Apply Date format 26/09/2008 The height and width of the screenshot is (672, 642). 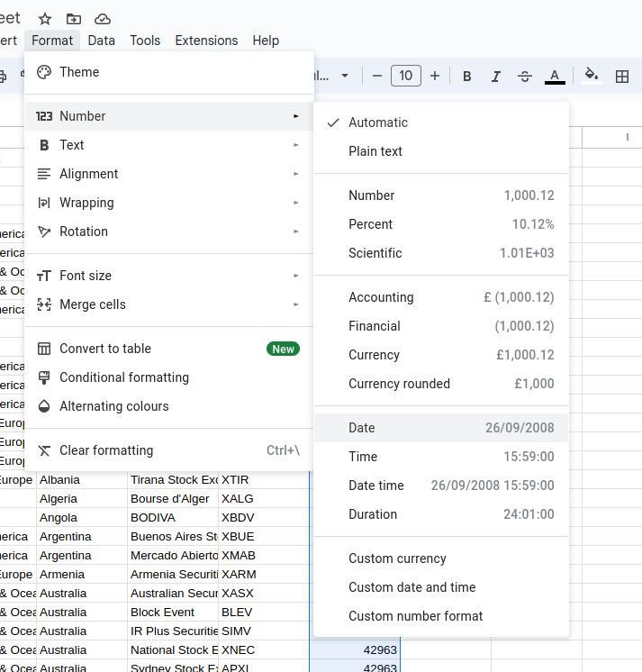click(441, 427)
